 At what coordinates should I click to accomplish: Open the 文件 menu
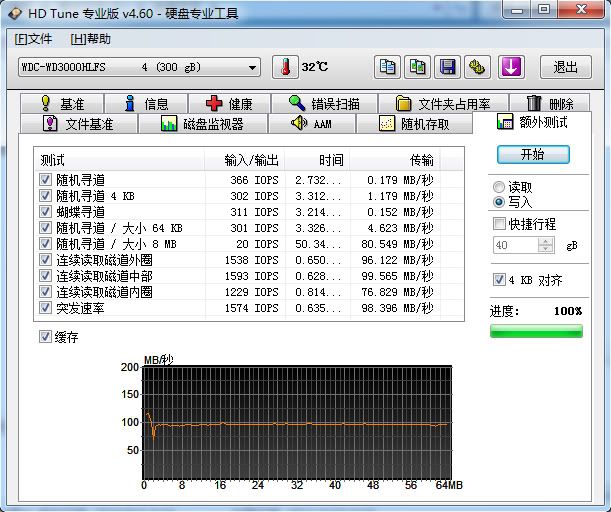pyautogui.click(x=33, y=39)
